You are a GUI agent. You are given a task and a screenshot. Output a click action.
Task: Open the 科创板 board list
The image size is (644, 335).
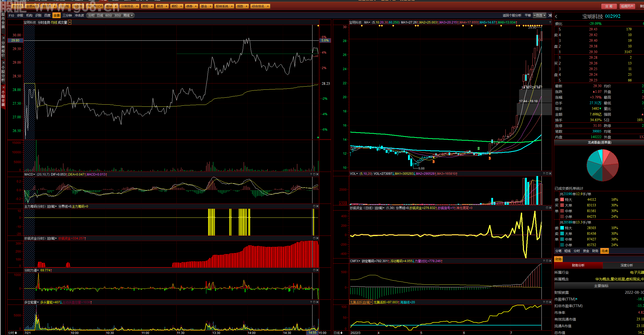78,6
